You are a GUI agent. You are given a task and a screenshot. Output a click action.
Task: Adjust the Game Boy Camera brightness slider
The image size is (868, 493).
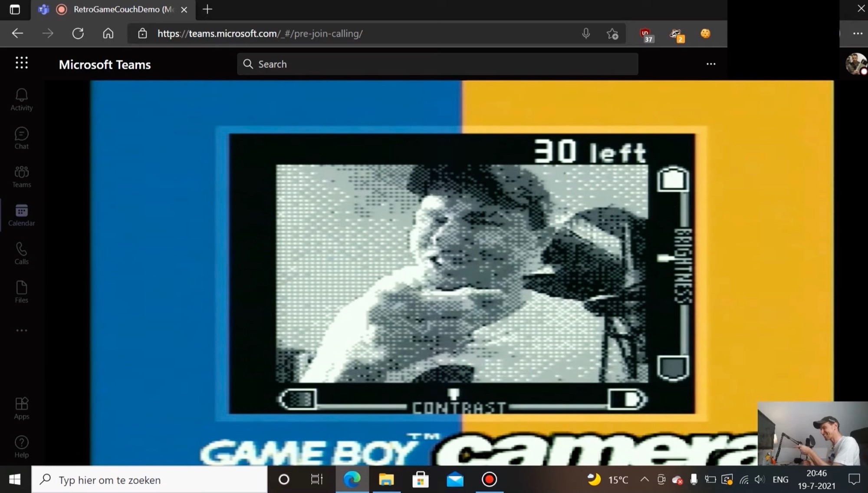664,258
